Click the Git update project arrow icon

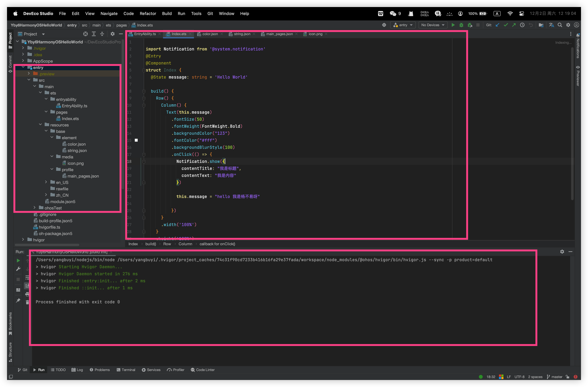tap(497, 25)
